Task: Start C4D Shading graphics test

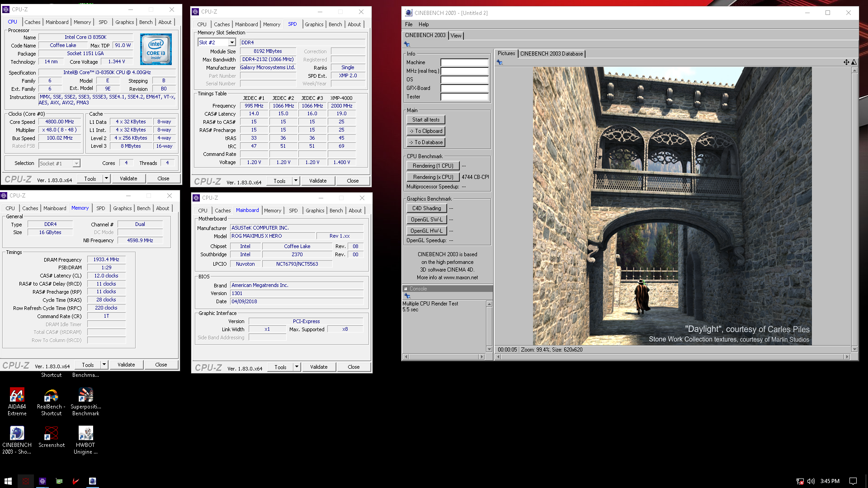Action: click(x=427, y=208)
